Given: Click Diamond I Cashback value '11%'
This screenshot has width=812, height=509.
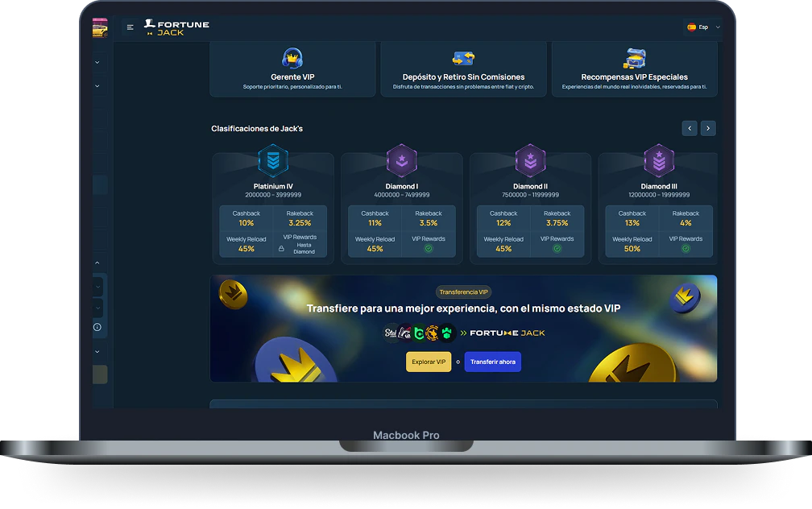Looking at the screenshot, I should pos(375,223).
